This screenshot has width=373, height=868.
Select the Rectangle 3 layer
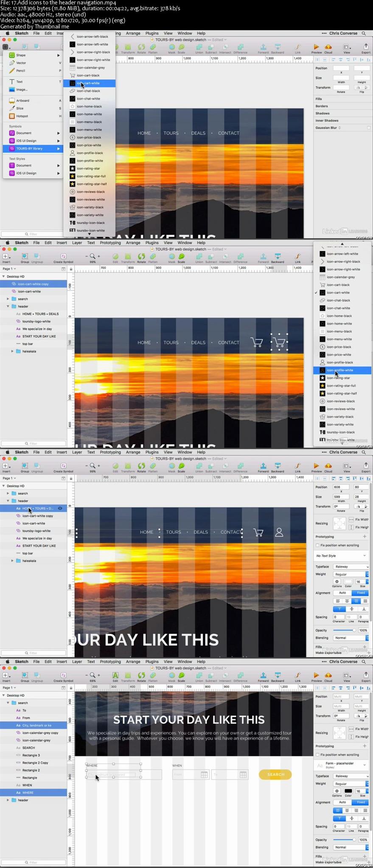(x=34, y=755)
